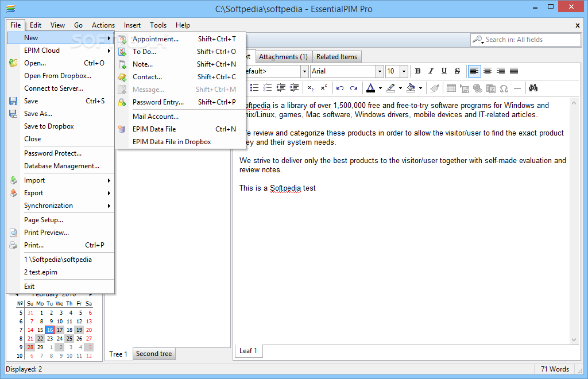This screenshot has height=379, width=588.
Task: Open the font name dropdown showing Arial
Action: click(x=380, y=71)
